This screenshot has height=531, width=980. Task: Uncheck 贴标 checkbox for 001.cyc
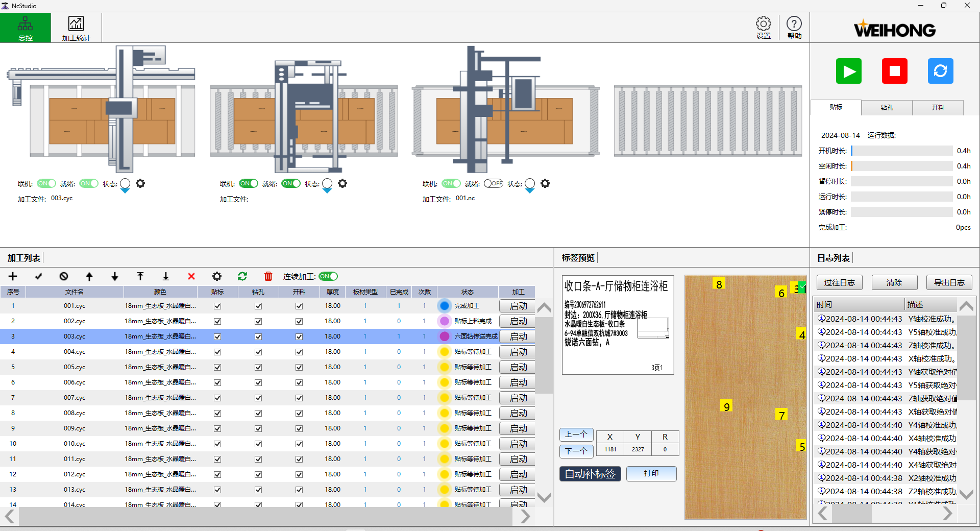click(x=217, y=306)
